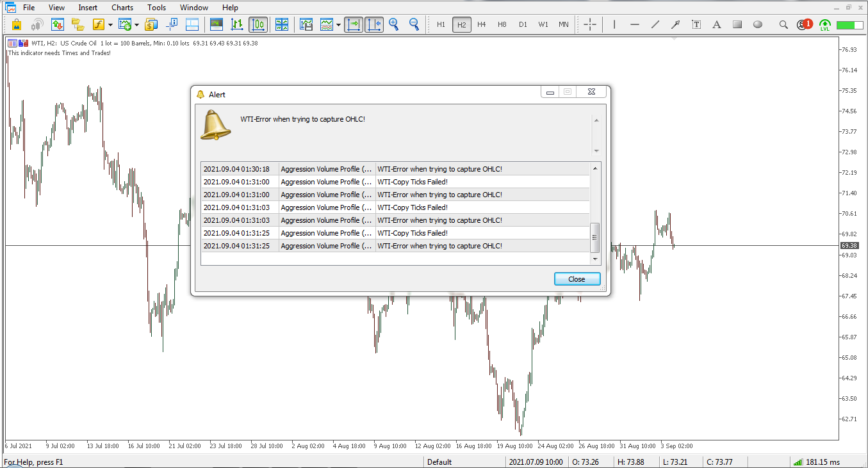Select the 01:31:00 'WTI-Copy Ticks Failed!' row
The height and width of the screenshot is (468, 868).
tap(395, 182)
